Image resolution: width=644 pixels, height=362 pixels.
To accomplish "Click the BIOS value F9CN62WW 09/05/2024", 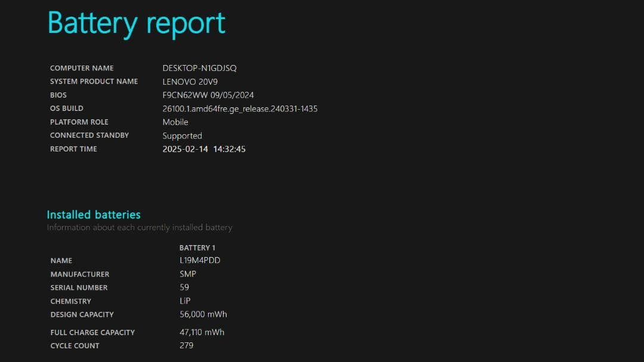I will [208, 95].
